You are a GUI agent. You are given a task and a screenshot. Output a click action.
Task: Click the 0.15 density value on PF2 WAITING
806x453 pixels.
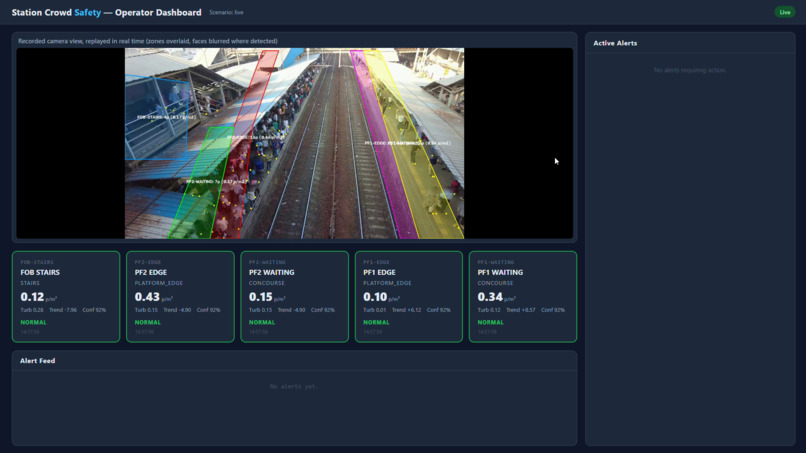pyautogui.click(x=261, y=297)
